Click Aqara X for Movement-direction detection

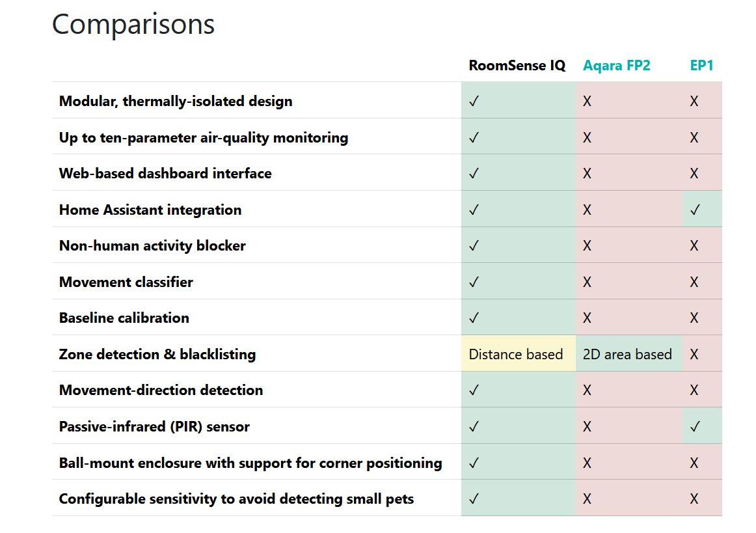coord(587,390)
